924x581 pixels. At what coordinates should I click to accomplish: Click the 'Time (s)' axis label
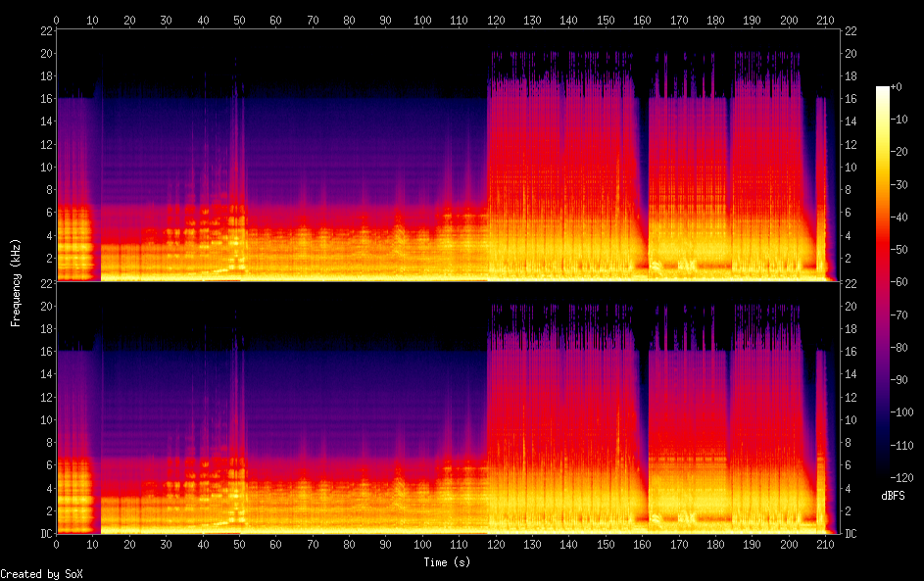447,562
